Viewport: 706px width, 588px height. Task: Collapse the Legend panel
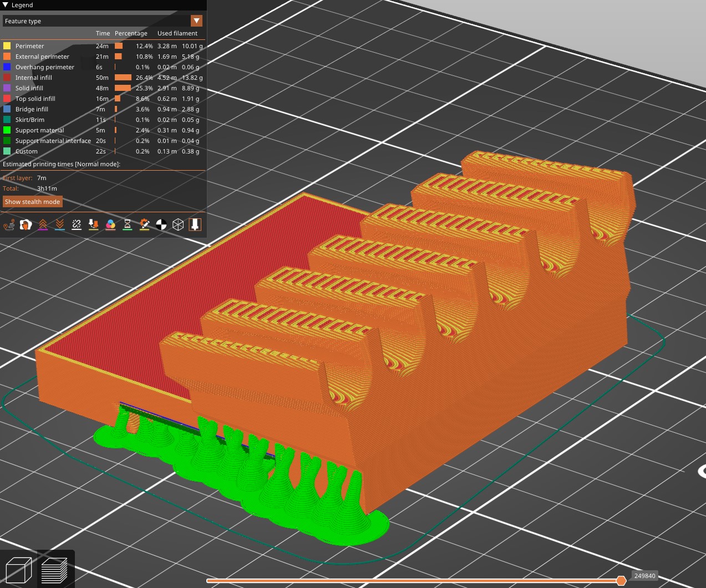click(x=6, y=5)
